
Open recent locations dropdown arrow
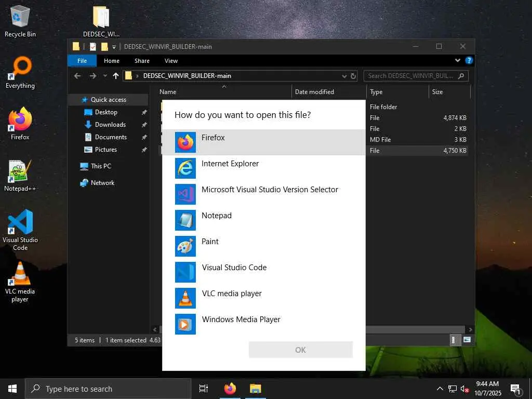click(x=105, y=76)
